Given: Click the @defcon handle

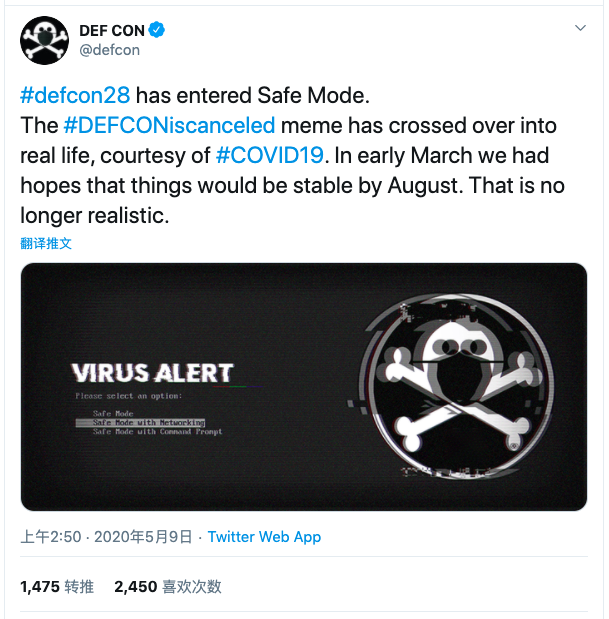Looking at the screenshot, I should 109,50.
